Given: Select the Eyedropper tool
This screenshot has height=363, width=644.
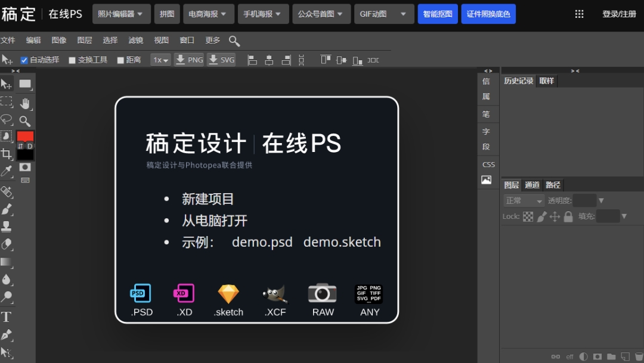Looking at the screenshot, I should (x=7, y=172).
